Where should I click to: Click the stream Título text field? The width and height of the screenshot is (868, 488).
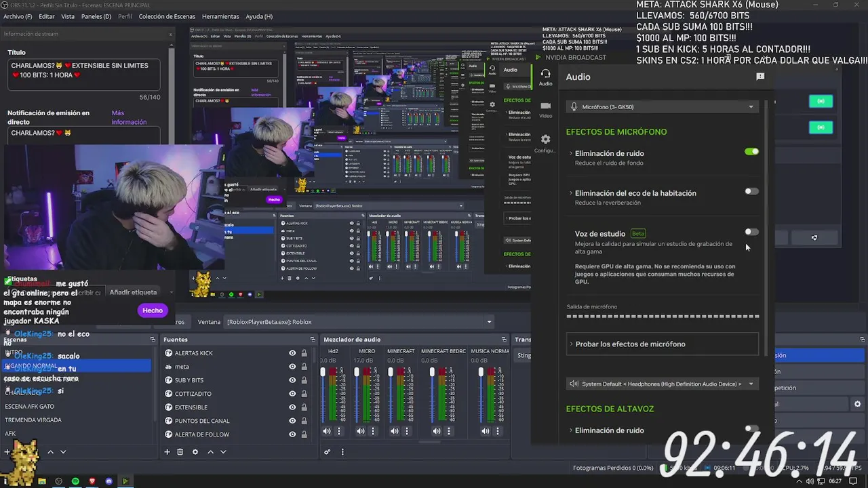(84, 75)
